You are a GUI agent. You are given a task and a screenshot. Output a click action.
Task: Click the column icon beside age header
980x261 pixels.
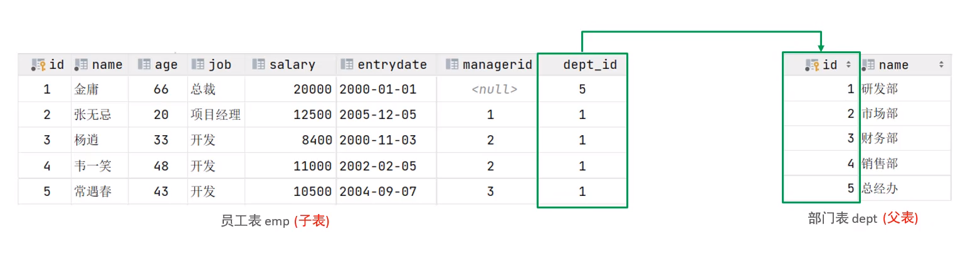(x=144, y=64)
